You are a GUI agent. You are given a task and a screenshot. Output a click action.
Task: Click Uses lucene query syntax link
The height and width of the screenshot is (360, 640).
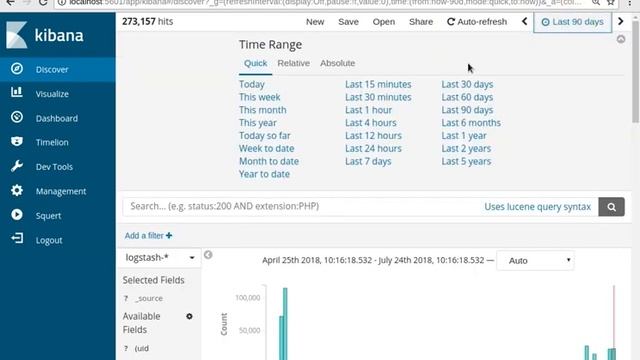coord(538,207)
